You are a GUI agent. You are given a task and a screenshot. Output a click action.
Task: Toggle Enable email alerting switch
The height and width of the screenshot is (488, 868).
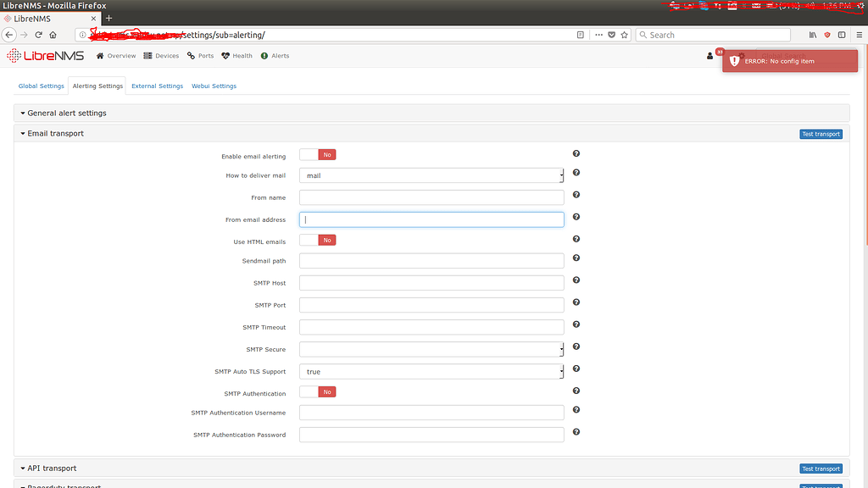coord(318,155)
